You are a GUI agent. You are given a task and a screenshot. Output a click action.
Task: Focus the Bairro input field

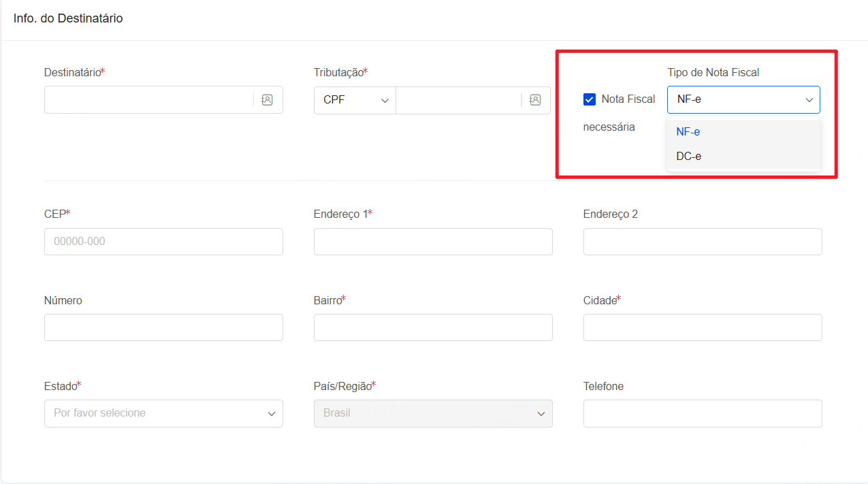pyautogui.click(x=433, y=327)
